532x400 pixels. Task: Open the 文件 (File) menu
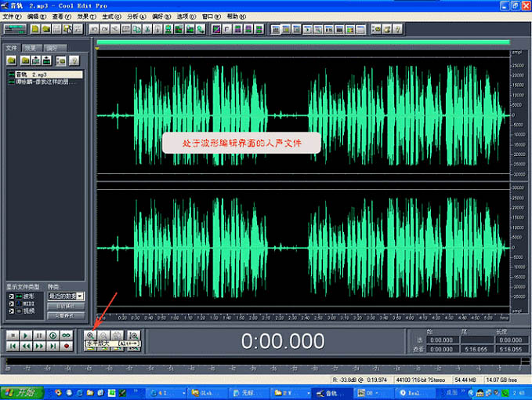[13, 16]
